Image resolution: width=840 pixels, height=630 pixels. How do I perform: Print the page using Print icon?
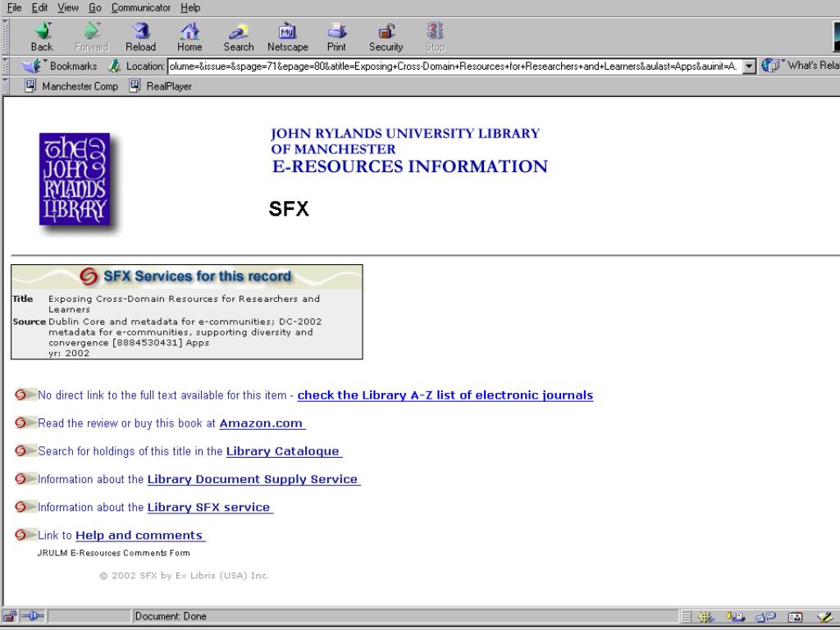pos(336,36)
